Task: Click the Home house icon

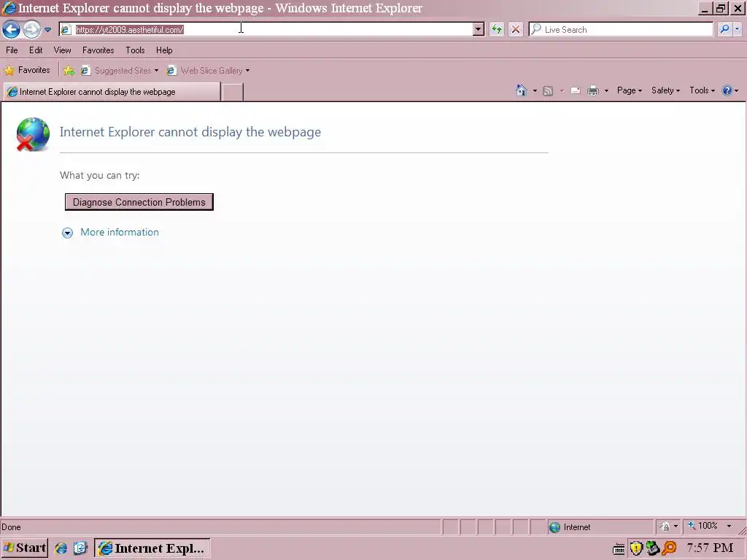Action: pos(522,90)
